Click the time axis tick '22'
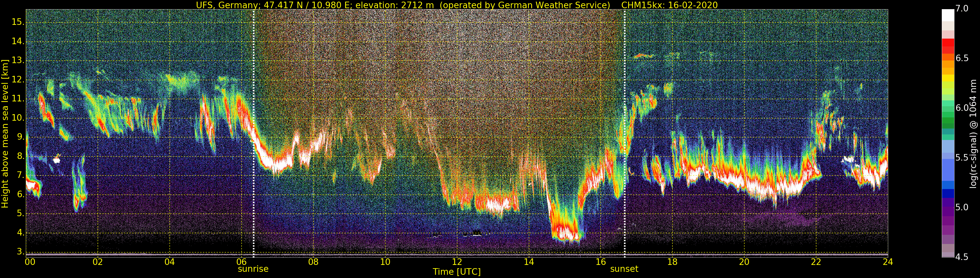The image size is (980, 278). [x=816, y=262]
